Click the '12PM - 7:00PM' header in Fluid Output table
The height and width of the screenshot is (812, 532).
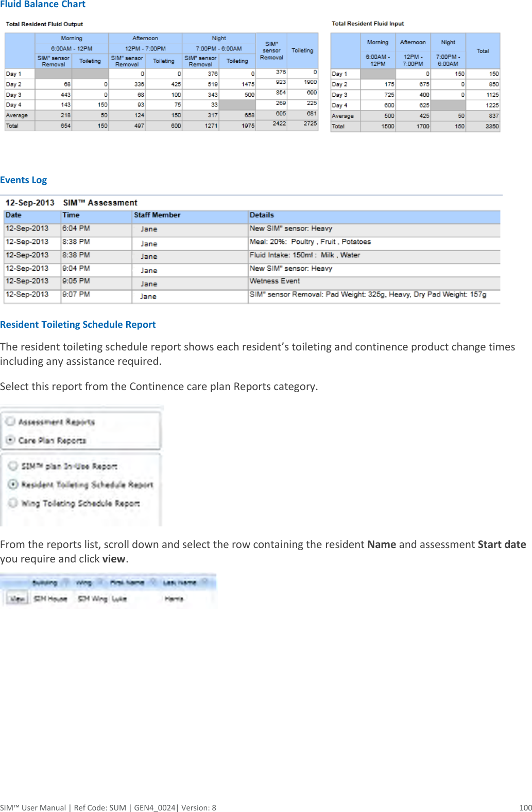(x=145, y=48)
